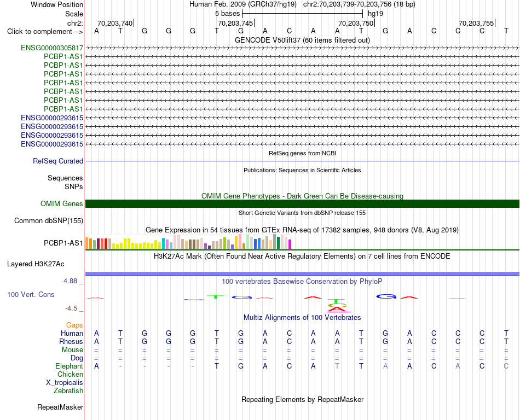Click the dark green OMIM Genes bar
The width and height of the screenshot is (520, 420).
(302, 203)
